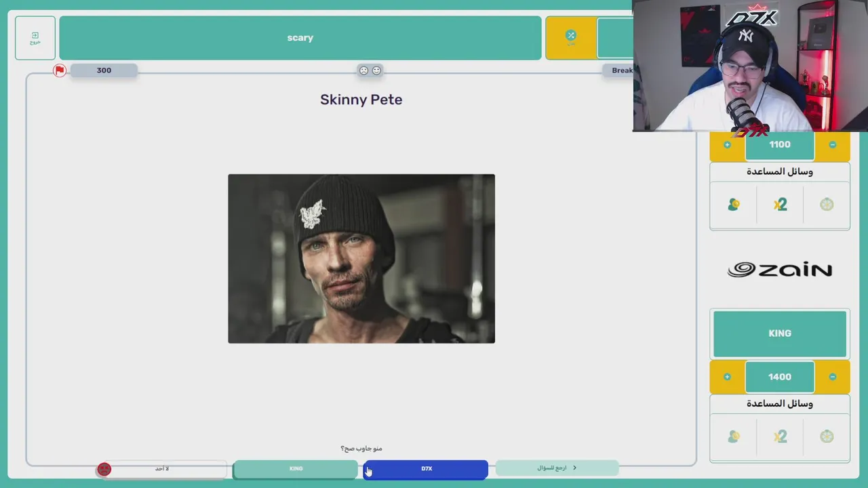Click the red sad face beside 'لا أحد'
Screen dimensions: 868x488
[x=104, y=469]
